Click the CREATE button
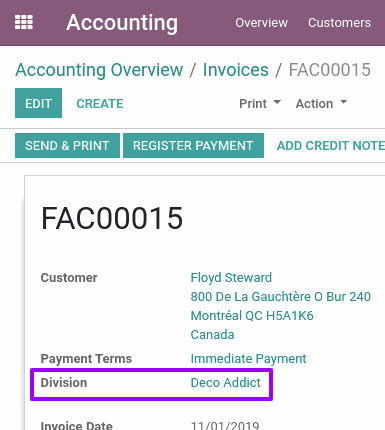Viewport: 385px width, 430px height. point(100,104)
